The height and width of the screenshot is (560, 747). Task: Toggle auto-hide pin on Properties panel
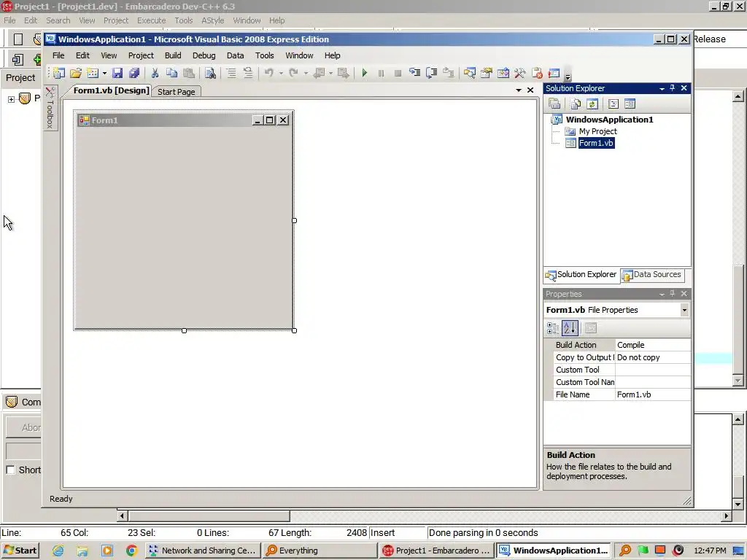click(672, 294)
